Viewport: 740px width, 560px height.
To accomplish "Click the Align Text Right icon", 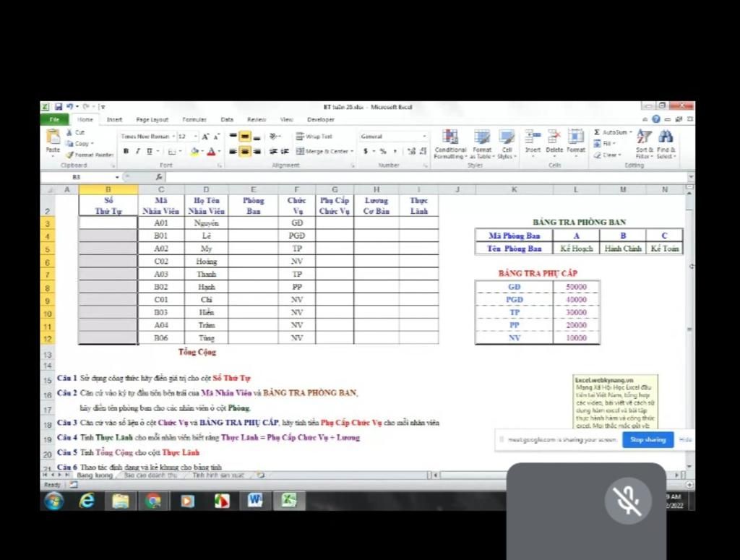I will click(257, 152).
